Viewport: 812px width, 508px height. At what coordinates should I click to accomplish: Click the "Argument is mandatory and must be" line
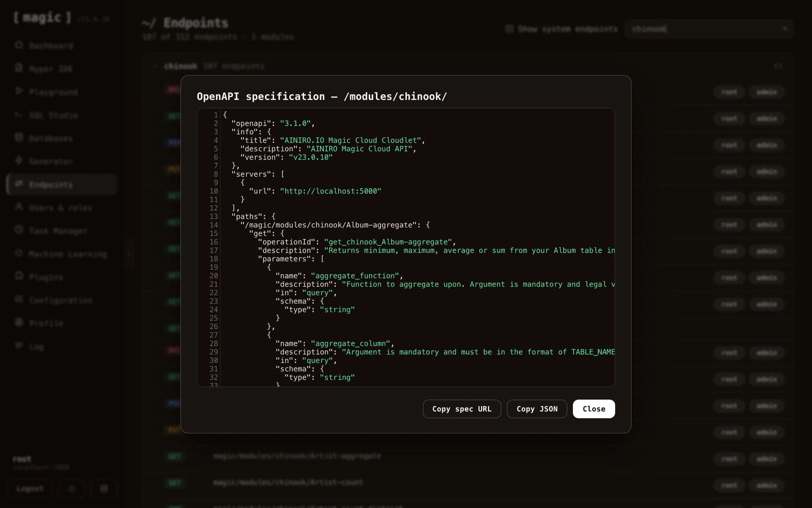point(445,352)
